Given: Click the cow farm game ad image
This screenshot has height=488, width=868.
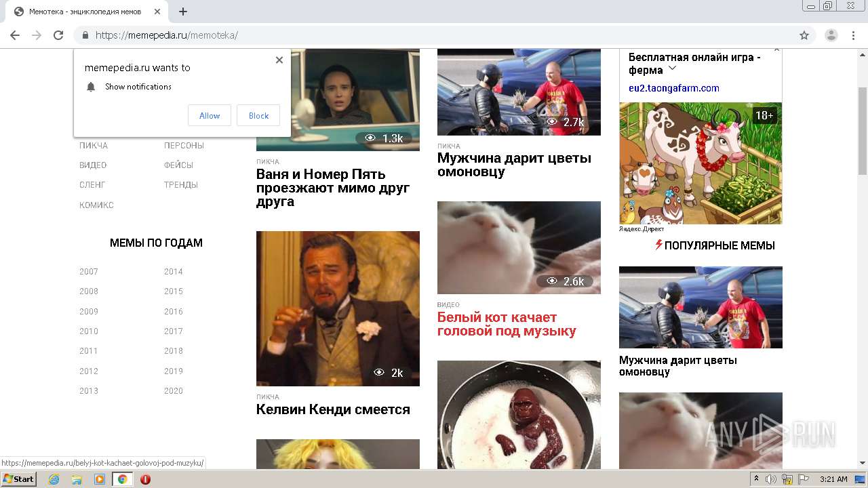Looking at the screenshot, I should pos(701,163).
